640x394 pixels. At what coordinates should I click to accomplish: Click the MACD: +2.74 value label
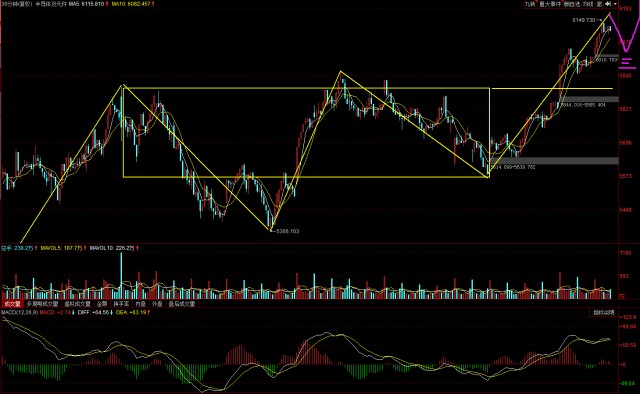point(55,312)
